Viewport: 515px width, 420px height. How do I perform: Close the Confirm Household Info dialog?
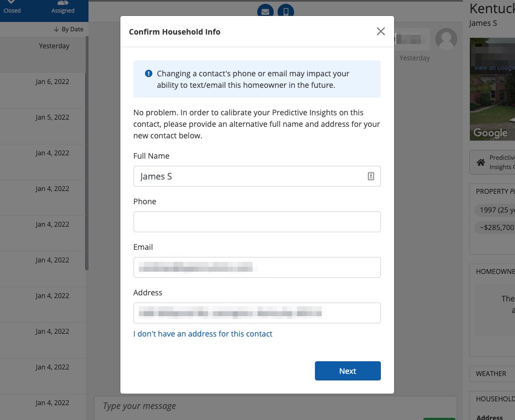point(380,31)
